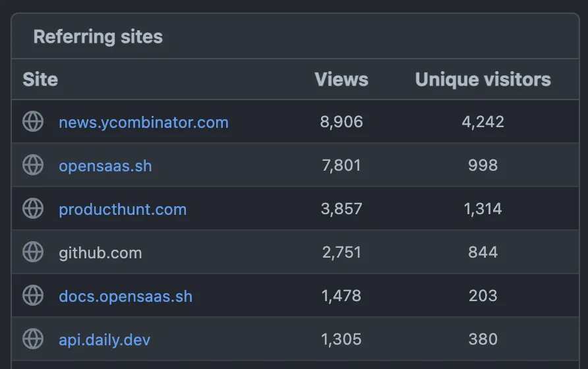Open the news.ycombinator.com link
This screenshot has height=369, width=588.
click(x=144, y=123)
